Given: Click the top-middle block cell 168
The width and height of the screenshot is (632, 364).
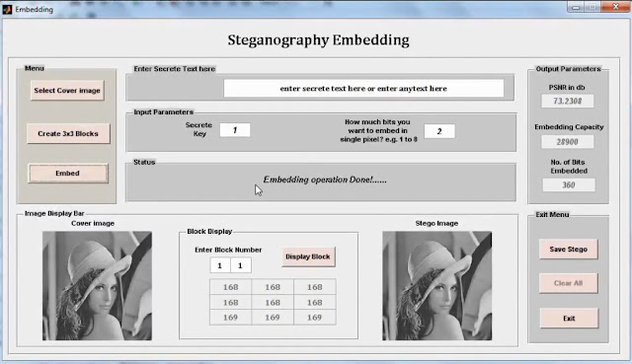Looking at the screenshot, I should click(273, 287).
